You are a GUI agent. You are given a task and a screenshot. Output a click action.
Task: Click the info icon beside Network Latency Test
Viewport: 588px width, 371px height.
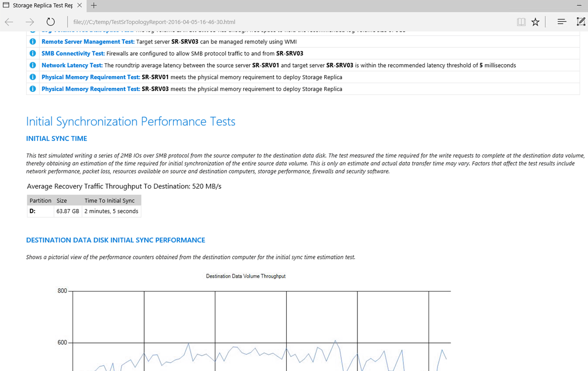[32, 65]
